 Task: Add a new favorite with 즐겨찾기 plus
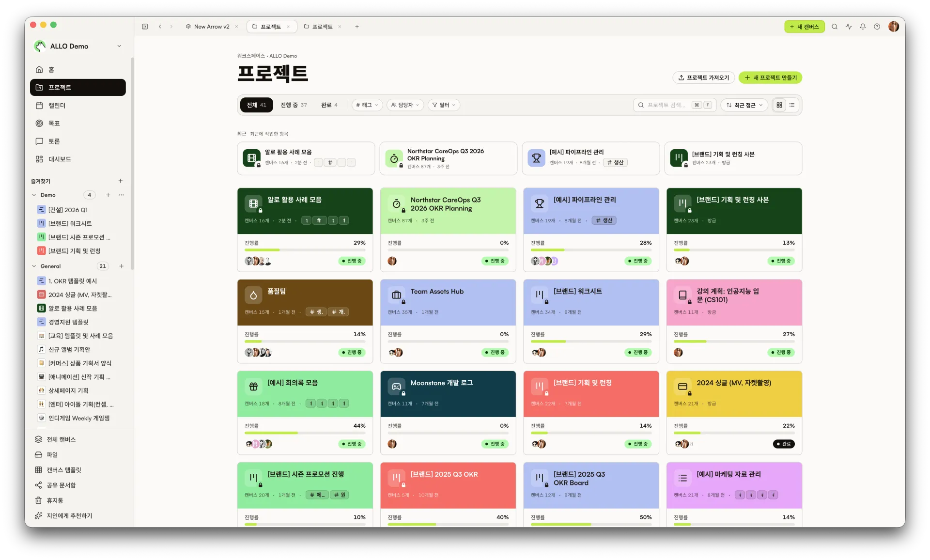(x=121, y=181)
